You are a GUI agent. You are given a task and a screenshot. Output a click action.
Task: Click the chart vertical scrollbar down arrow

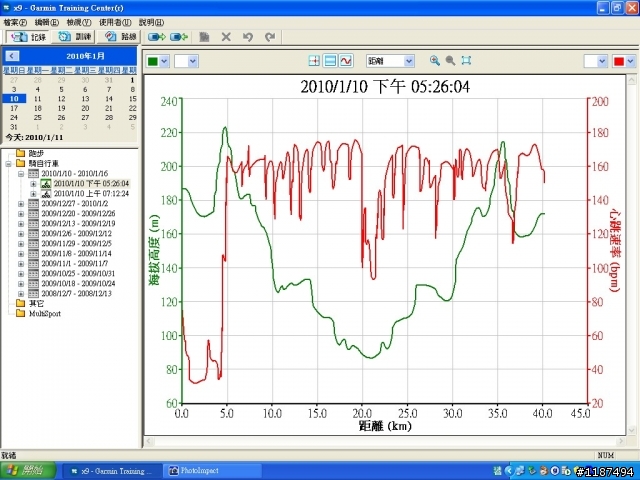pos(631,430)
